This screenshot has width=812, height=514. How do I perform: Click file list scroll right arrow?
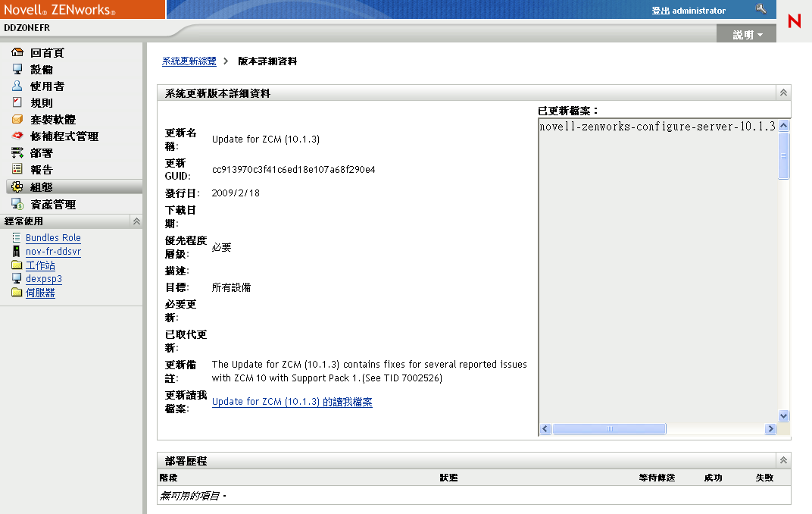[770, 428]
